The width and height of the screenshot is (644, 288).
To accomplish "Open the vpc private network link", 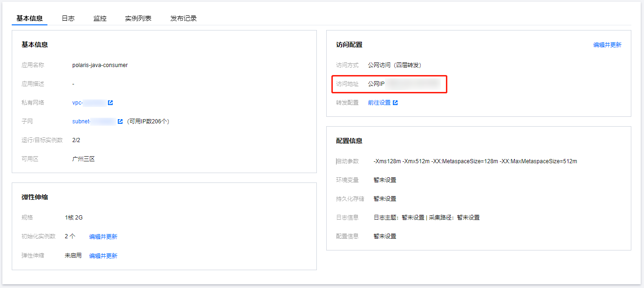I will coord(89,103).
